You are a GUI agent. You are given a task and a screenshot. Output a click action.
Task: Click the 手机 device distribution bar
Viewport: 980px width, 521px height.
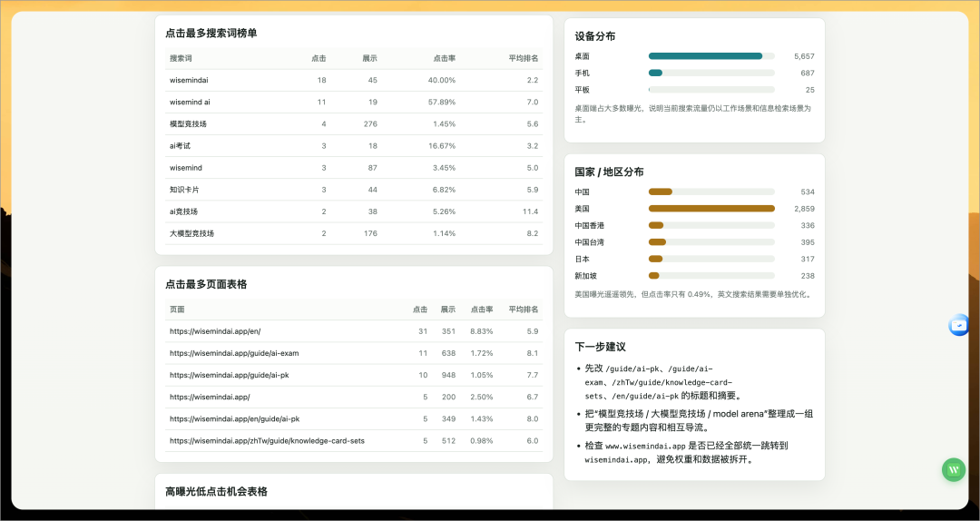tap(711, 74)
